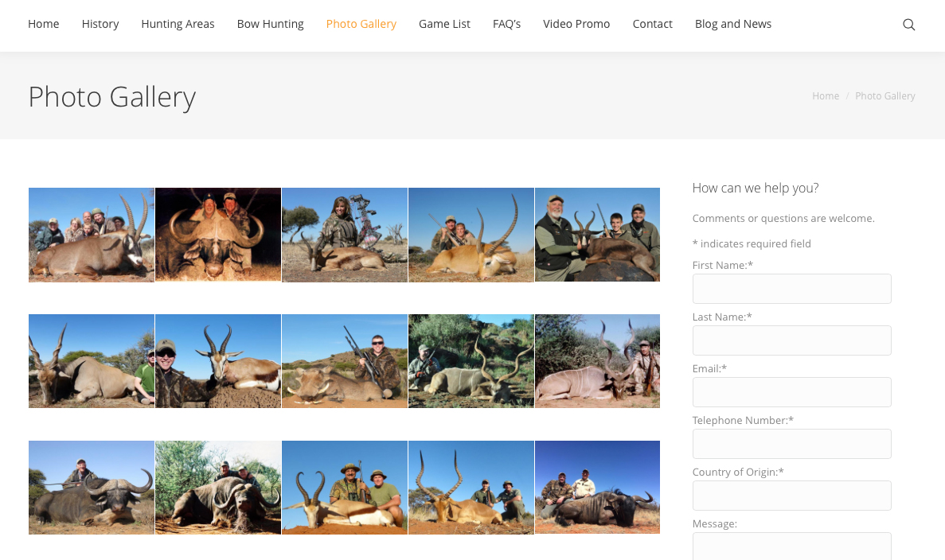The image size is (945, 560).
Task: Navigate to FAQ's page
Action: point(506,24)
